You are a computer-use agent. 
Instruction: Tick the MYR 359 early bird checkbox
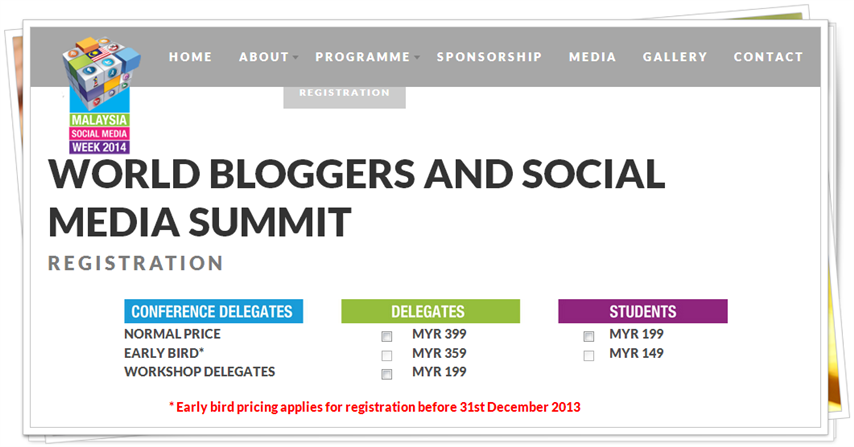387,356
